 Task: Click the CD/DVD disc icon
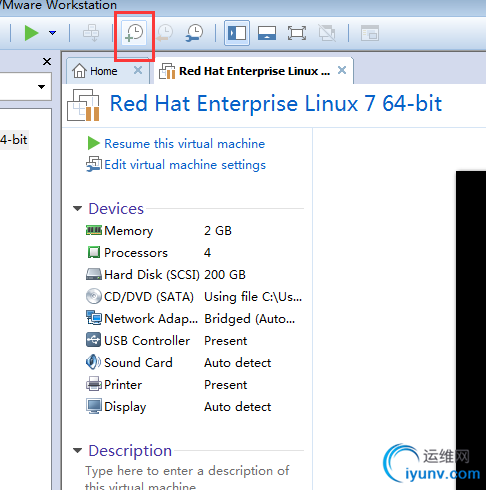(x=94, y=296)
